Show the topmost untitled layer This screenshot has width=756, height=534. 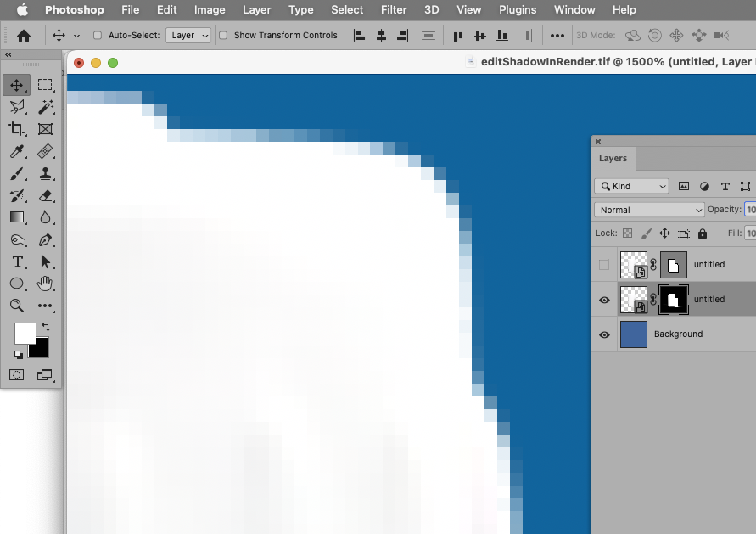[x=603, y=265]
